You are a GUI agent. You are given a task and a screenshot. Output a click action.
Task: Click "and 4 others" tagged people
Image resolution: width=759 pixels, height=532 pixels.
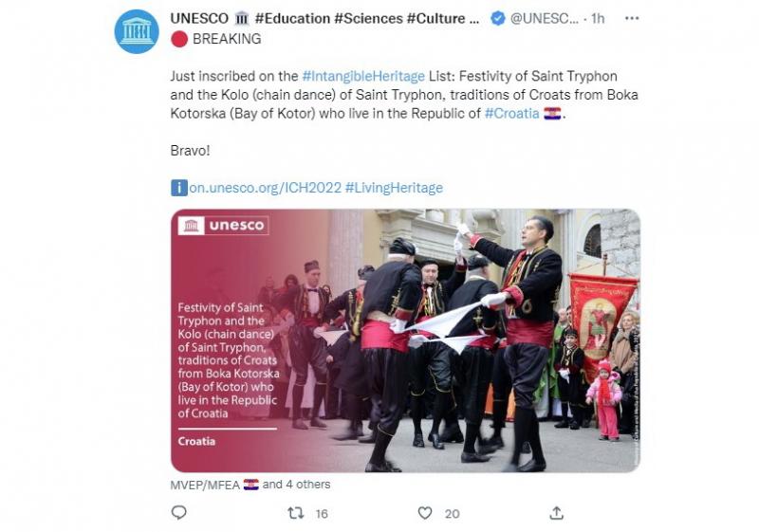point(296,485)
